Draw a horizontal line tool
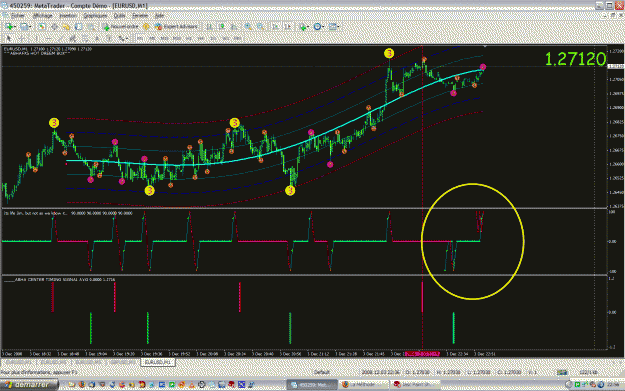625x391 pixels. click(48, 39)
